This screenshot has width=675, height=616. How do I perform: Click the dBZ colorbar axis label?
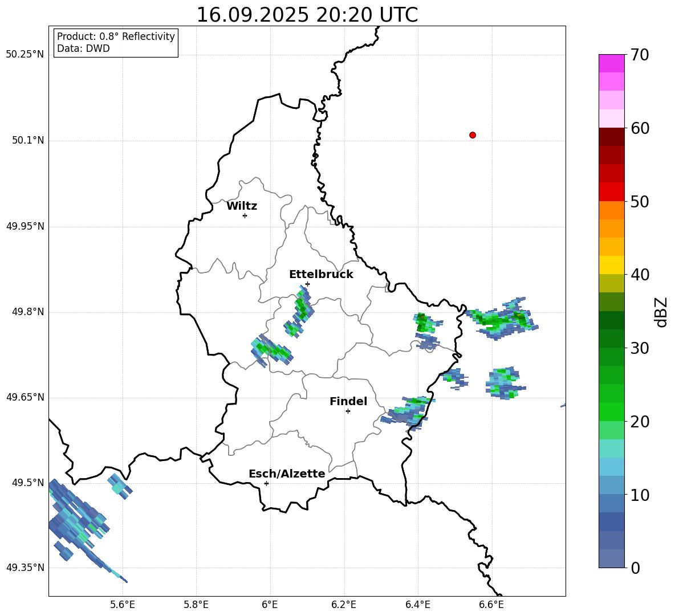662,312
